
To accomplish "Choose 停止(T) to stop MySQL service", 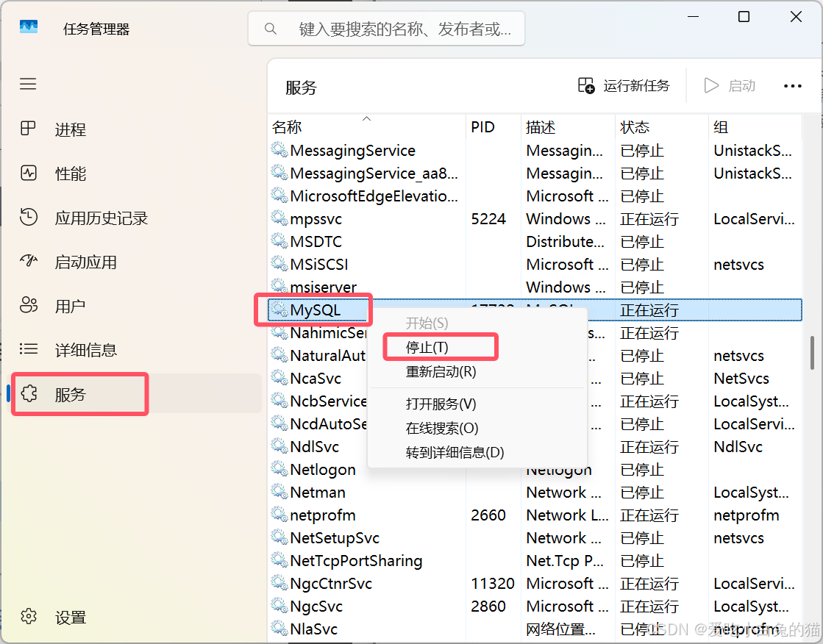I will click(x=441, y=346).
